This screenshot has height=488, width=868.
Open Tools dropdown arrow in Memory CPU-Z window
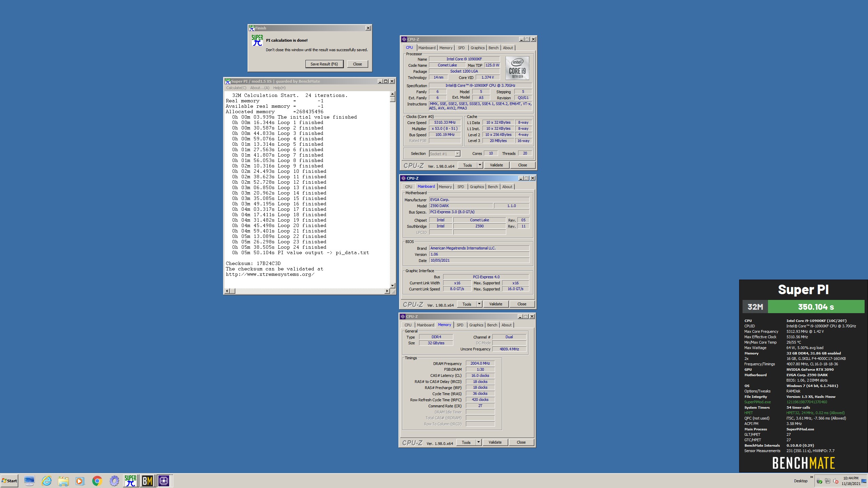pos(478,442)
